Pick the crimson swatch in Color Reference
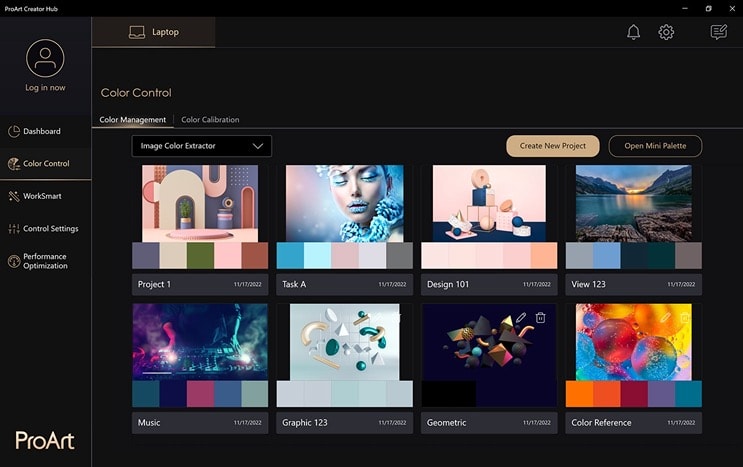Screen dimensions: 743x467 [x=634, y=394]
